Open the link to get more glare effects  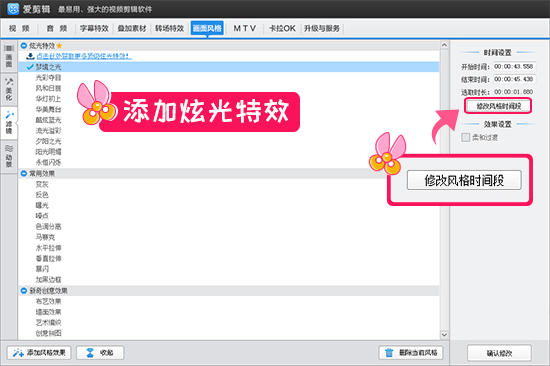point(84,56)
